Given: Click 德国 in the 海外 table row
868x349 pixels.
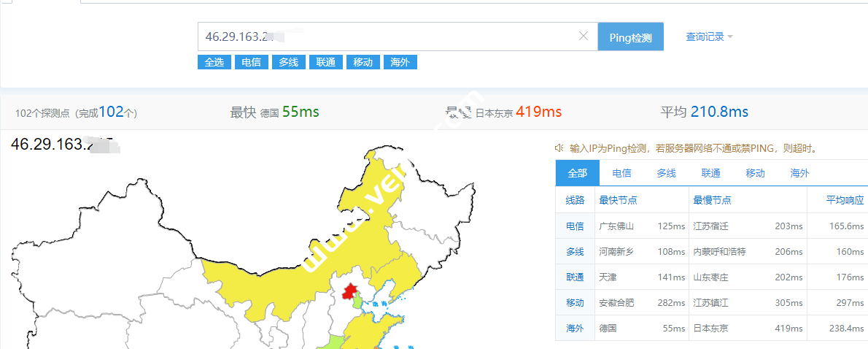Looking at the screenshot, I should (608, 328).
